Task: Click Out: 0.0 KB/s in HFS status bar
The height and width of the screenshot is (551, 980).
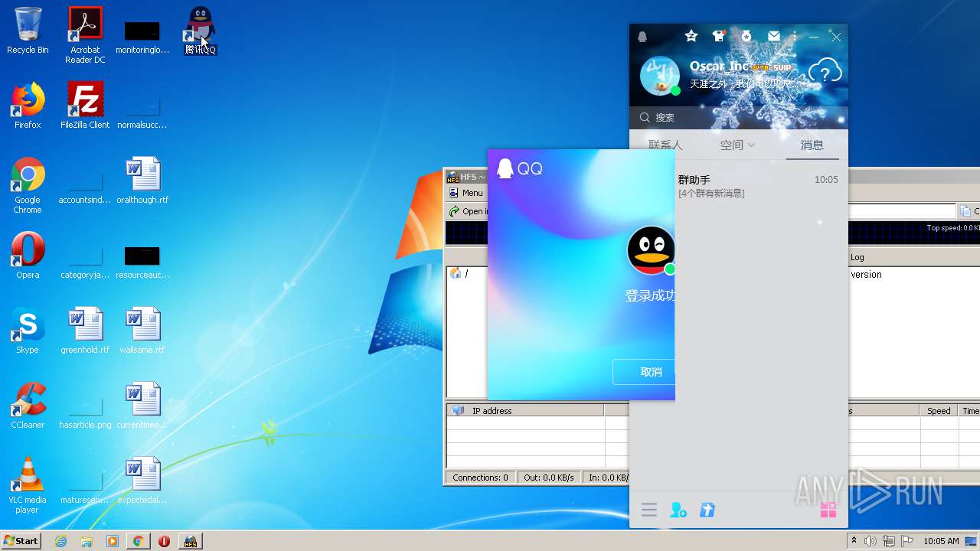Action: (x=549, y=478)
